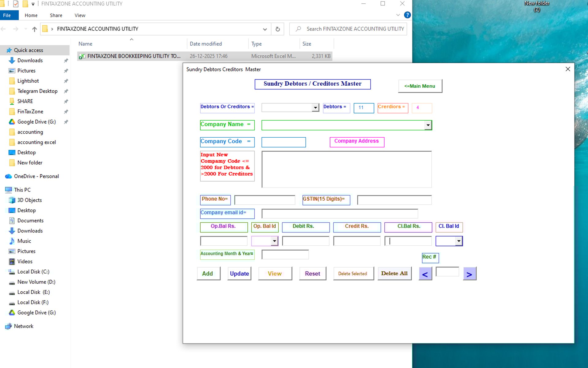This screenshot has height=368, width=588.
Task: Switch to the Share ribbon tab
Action: [56, 15]
